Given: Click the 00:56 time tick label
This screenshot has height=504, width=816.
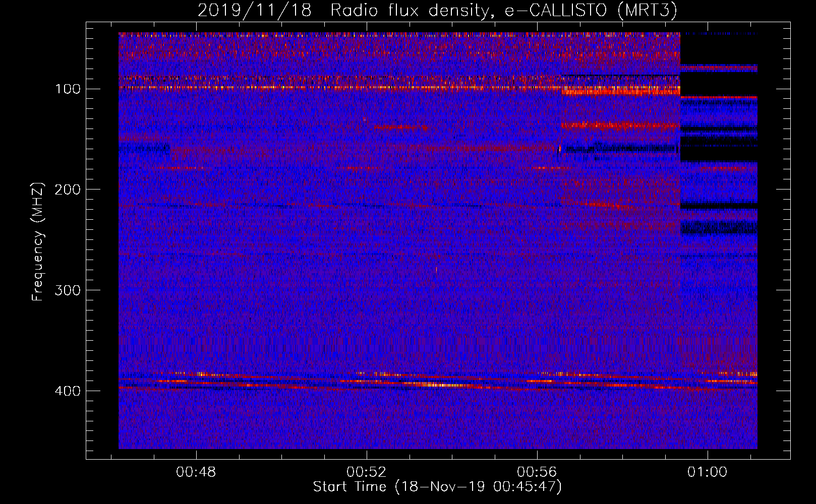Looking at the screenshot, I should pos(537,472).
